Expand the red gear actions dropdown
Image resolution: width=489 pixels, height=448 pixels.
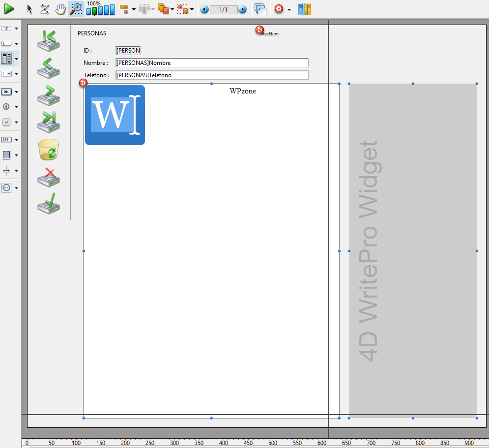click(289, 9)
